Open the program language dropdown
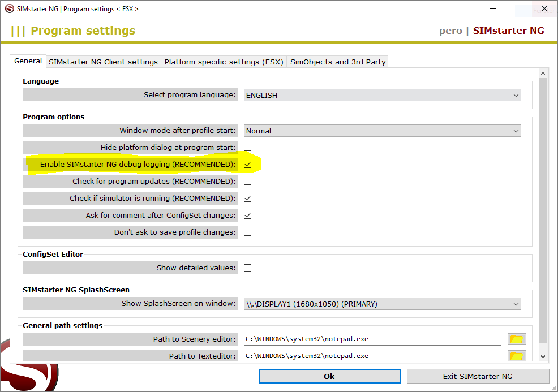Screen dimensions: 558x392 382,96
